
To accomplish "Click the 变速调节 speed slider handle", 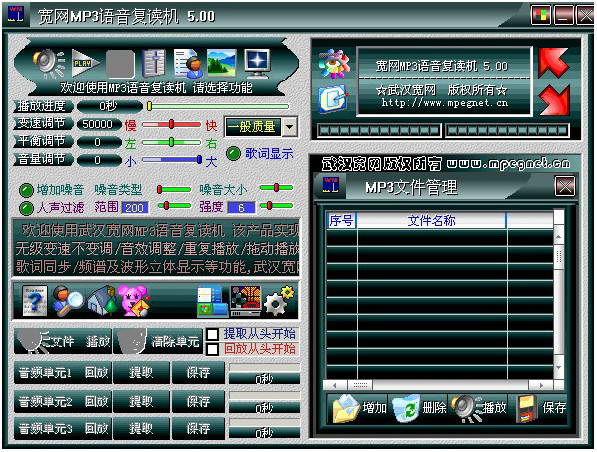I will click(171, 124).
